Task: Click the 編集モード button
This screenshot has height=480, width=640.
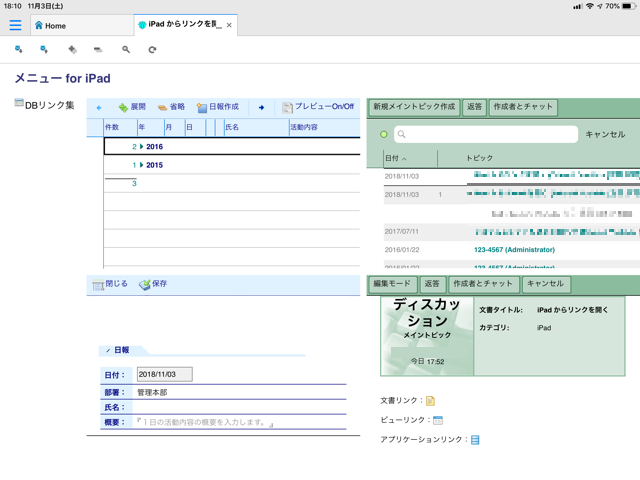Action: [x=392, y=284]
